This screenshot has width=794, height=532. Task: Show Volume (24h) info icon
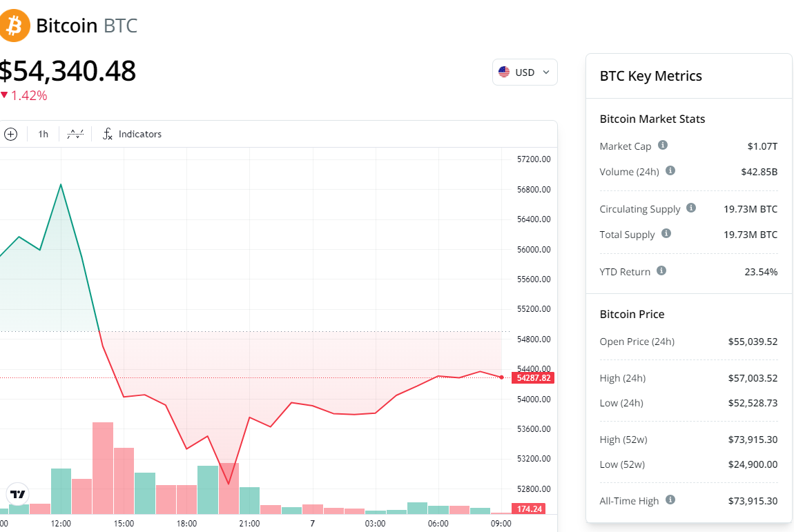670,170
